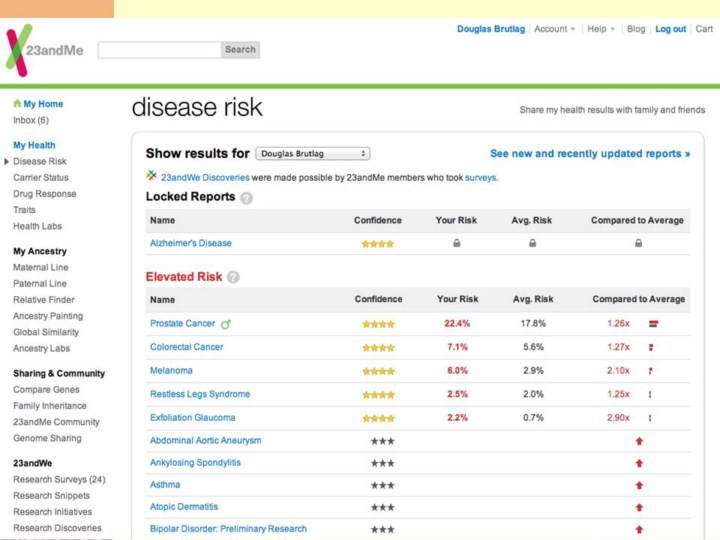Viewport: 720px width, 540px height.
Task: Click the 23andMe logo icon
Action: click(18, 50)
